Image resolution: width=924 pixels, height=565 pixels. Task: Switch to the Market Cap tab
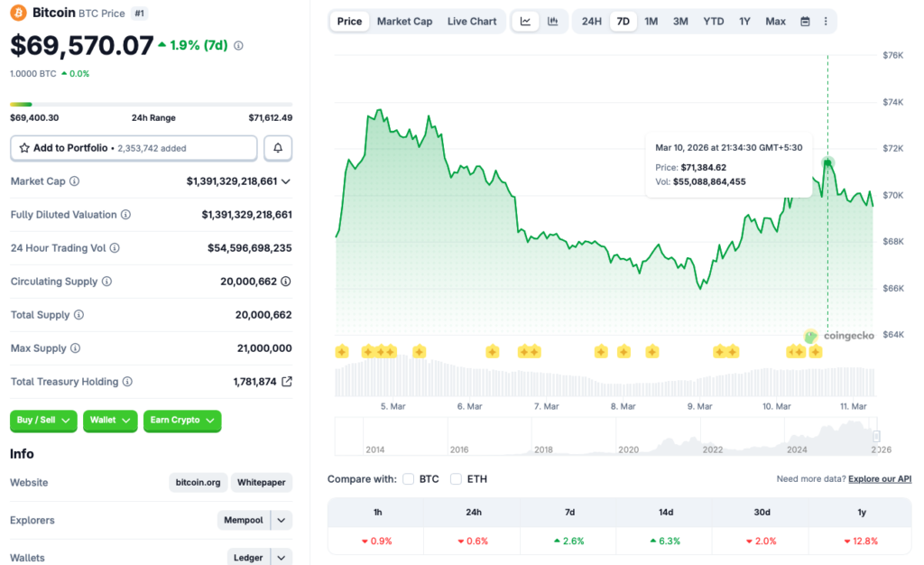click(404, 21)
